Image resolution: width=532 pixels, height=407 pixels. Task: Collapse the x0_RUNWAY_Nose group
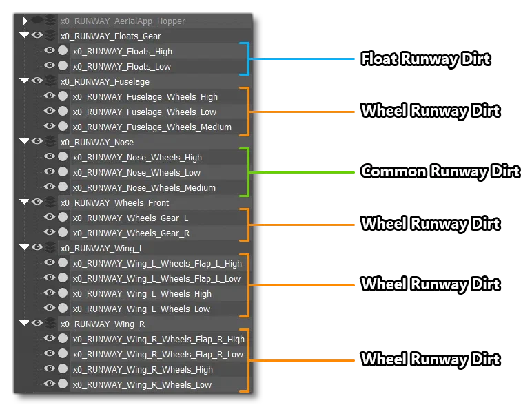(x=24, y=141)
